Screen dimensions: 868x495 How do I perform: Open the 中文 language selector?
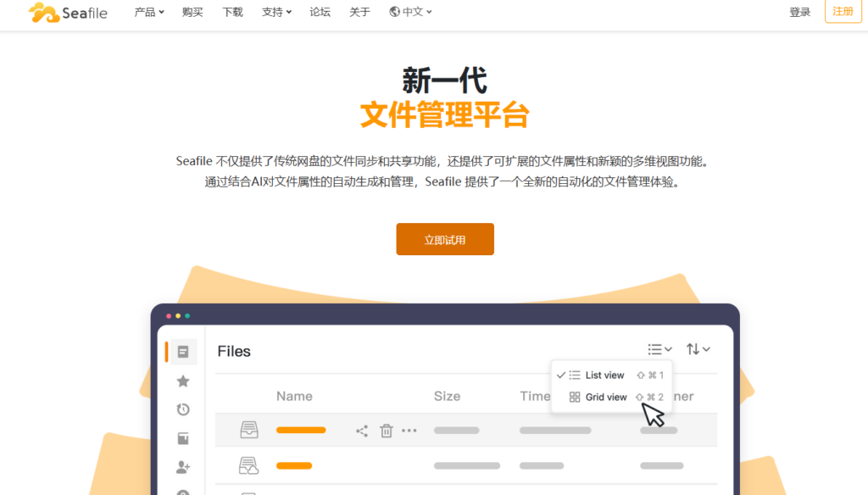point(410,12)
